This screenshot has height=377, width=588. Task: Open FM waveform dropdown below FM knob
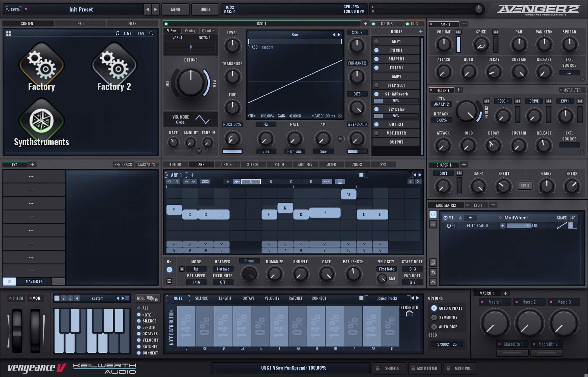point(266,151)
